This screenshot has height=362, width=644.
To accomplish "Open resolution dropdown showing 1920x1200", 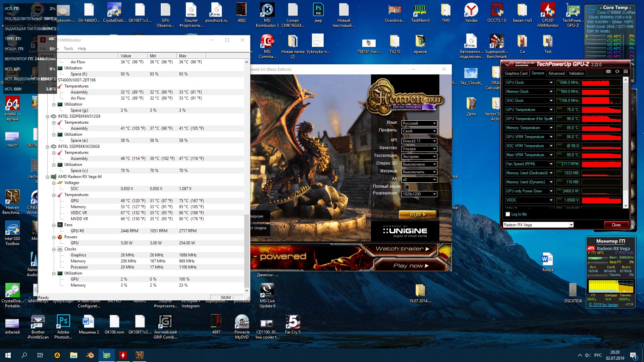I will (x=419, y=194).
